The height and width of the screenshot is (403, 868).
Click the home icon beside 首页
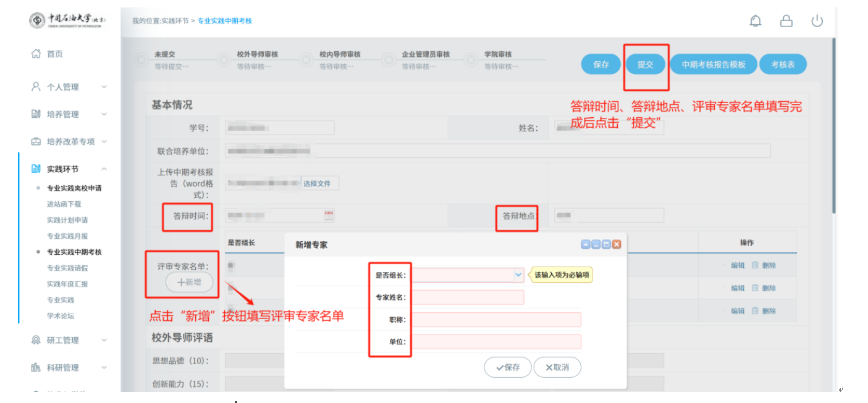(x=36, y=54)
